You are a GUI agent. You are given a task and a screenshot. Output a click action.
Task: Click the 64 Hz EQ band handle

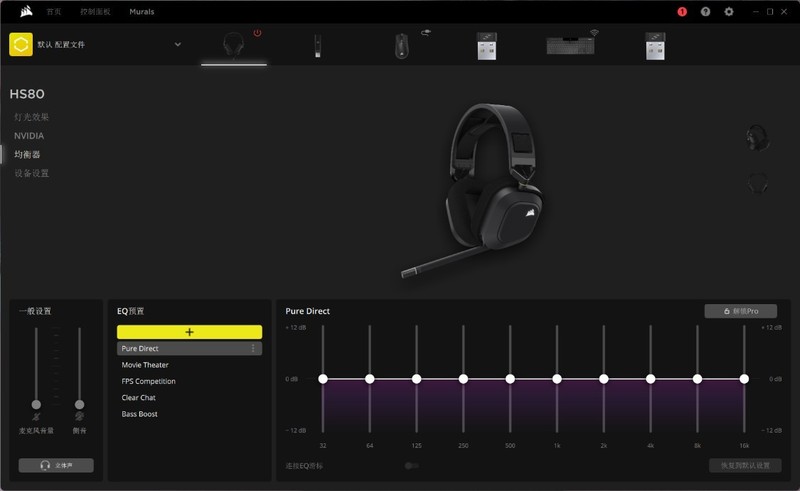(370, 379)
